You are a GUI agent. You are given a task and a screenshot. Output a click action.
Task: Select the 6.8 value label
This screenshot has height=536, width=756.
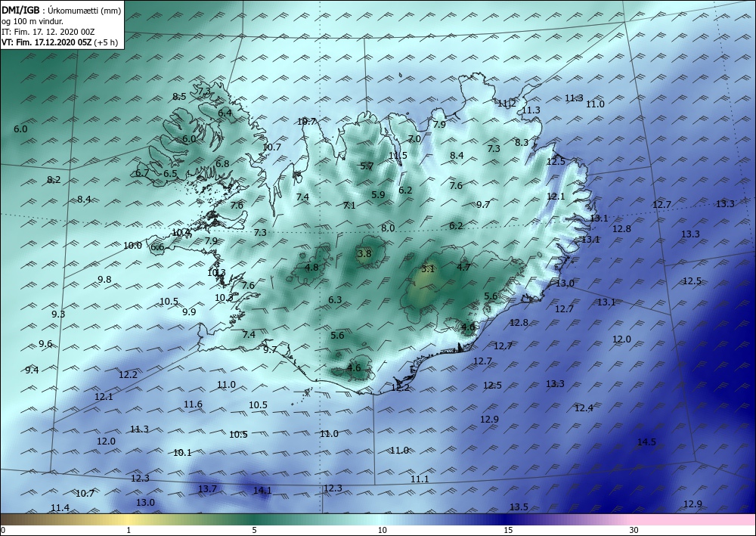tap(222, 164)
